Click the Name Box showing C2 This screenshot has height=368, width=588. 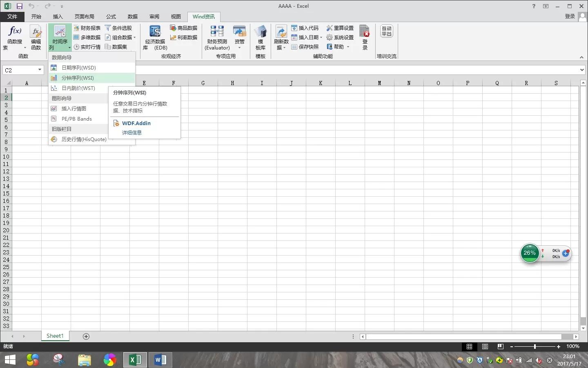20,70
